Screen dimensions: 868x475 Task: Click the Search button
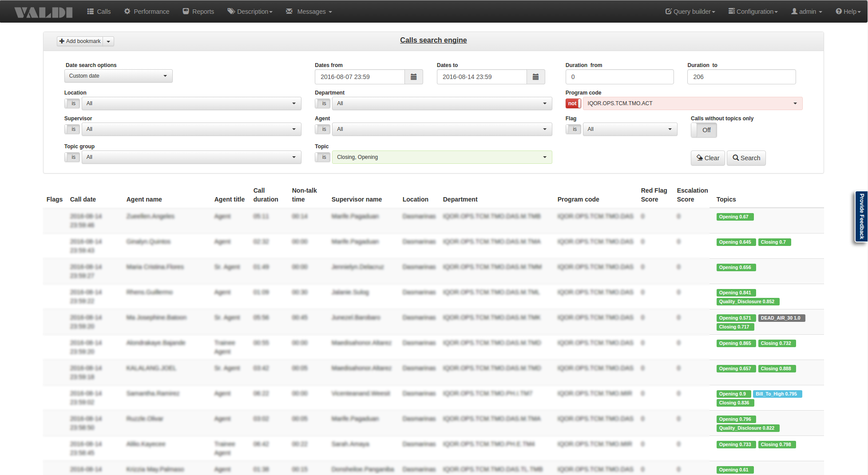[746, 158]
